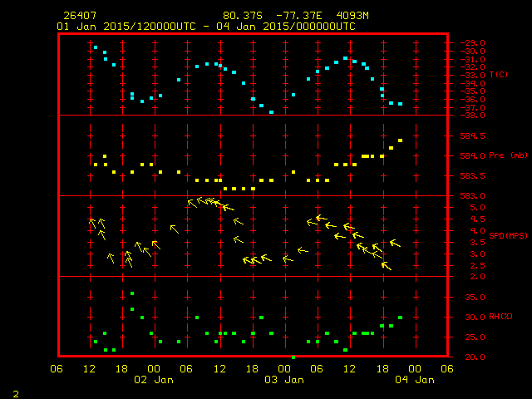532x399 pixels.
Task: Click pressure tick value 583.5
Action: coord(473,175)
